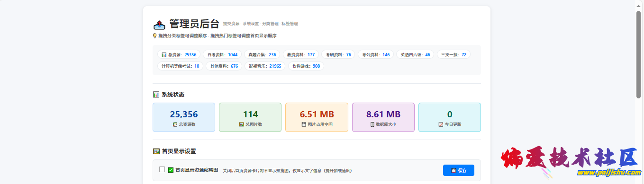Click the stack icon next to 总资源数
Screen dimensions: 644x184
tap(175, 124)
